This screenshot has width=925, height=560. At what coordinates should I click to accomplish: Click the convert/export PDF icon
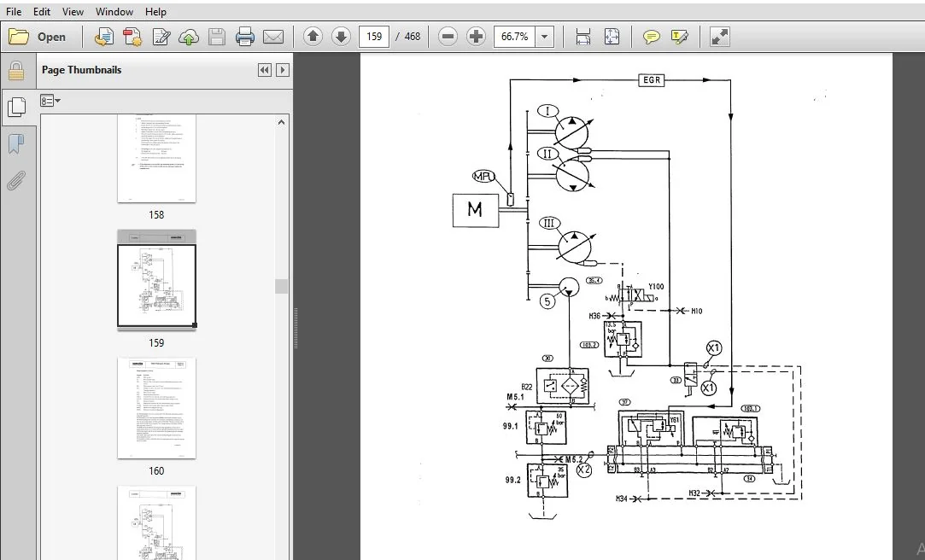tap(104, 37)
